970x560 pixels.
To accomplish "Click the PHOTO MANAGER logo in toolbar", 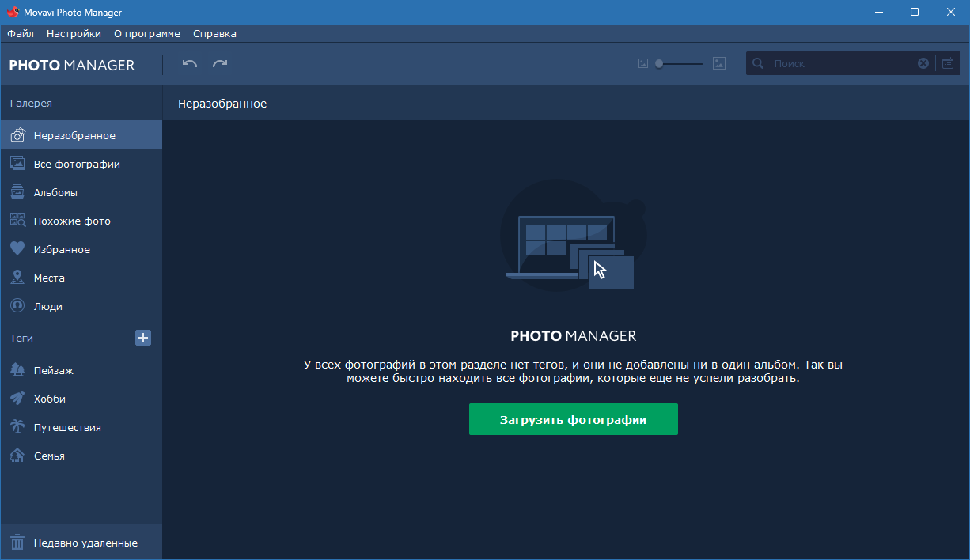I will (x=72, y=66).
